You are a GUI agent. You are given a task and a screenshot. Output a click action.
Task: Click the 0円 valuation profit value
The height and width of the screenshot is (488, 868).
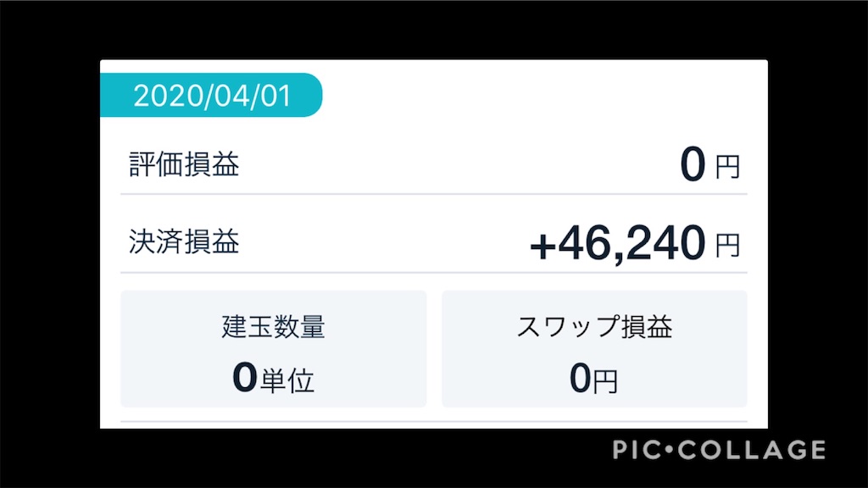[692, 163]
